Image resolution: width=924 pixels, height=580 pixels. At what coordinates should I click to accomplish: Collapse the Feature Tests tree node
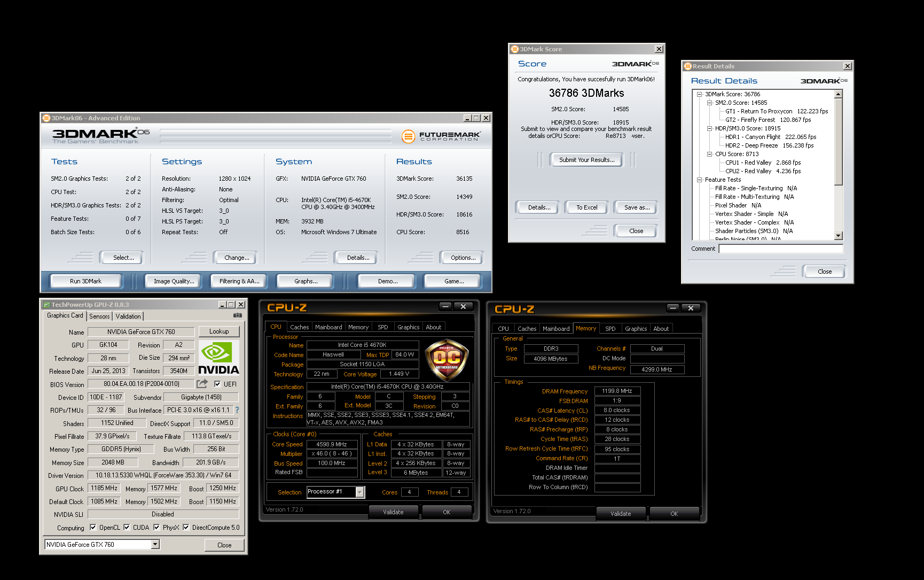pyautogui.click(x=699, y=180)
